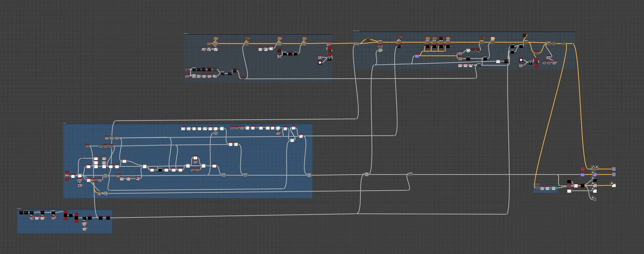
Task: Select the far-right white output node
Action: coord(614,185)
